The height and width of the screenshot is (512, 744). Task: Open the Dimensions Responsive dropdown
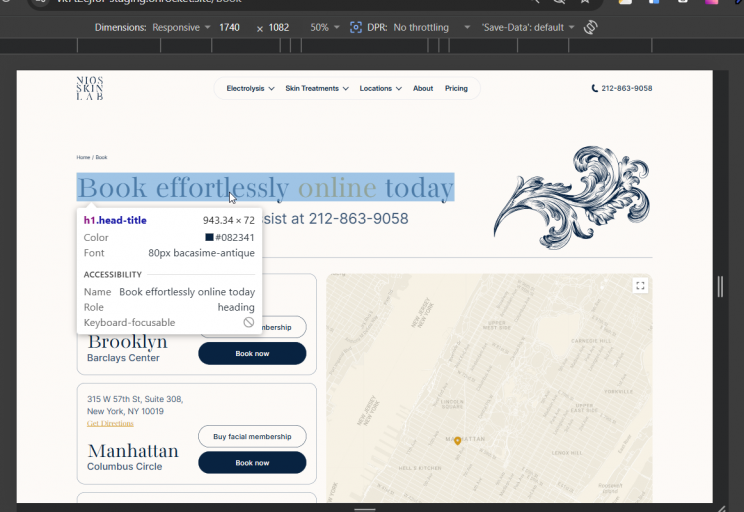coord(181,28)
